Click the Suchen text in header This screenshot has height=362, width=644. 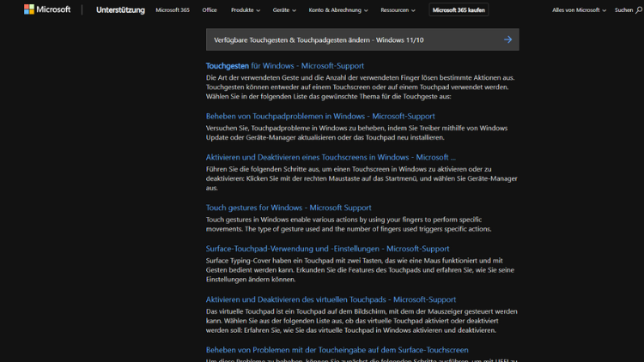(623, 9)
